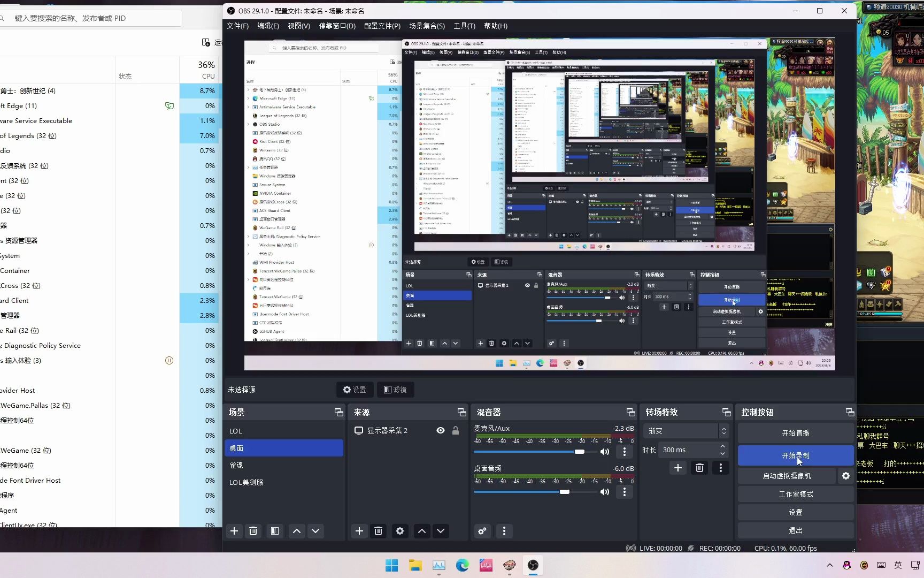Pop out the 来源 dock panel

pos(462,412)
